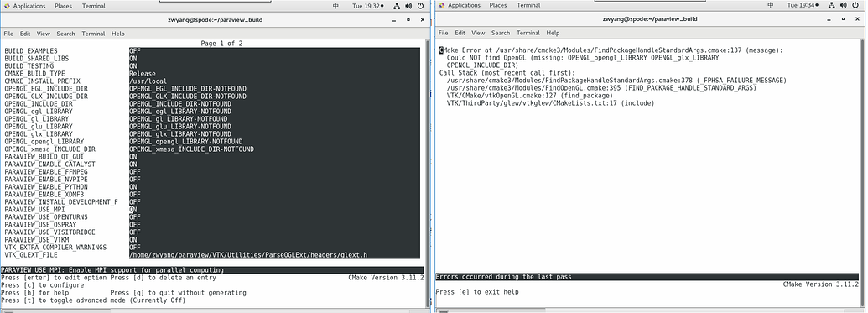The height and width of the screenshot is (313, 868).
Task: Open File menu in CMake Error window
Action: (444, 34)
